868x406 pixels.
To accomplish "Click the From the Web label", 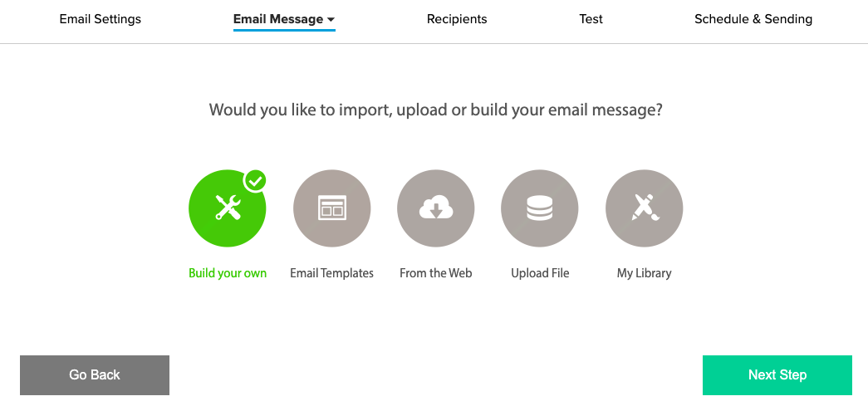I will (435, 273).
